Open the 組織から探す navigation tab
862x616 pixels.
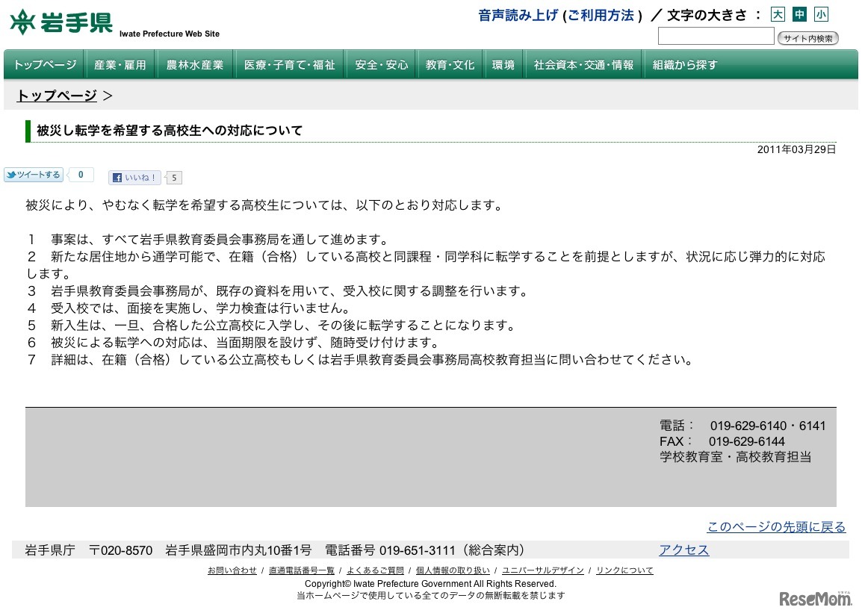pyautogui.click(x=685, y=65)
